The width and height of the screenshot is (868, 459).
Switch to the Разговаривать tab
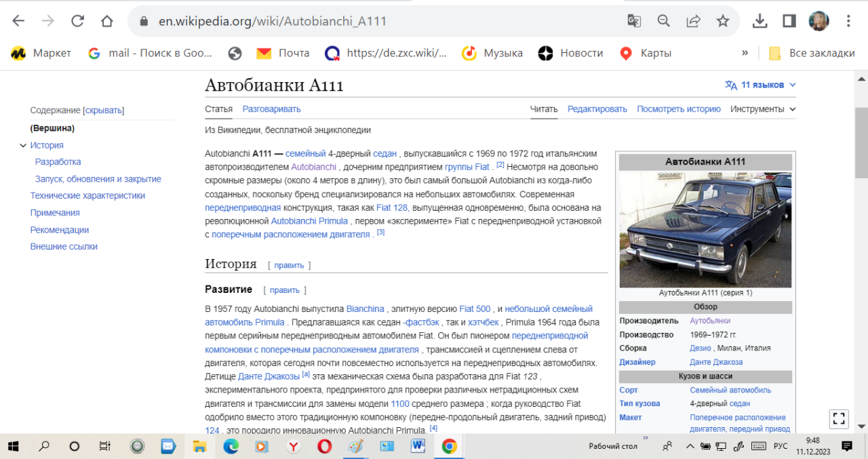pos(271,108)
